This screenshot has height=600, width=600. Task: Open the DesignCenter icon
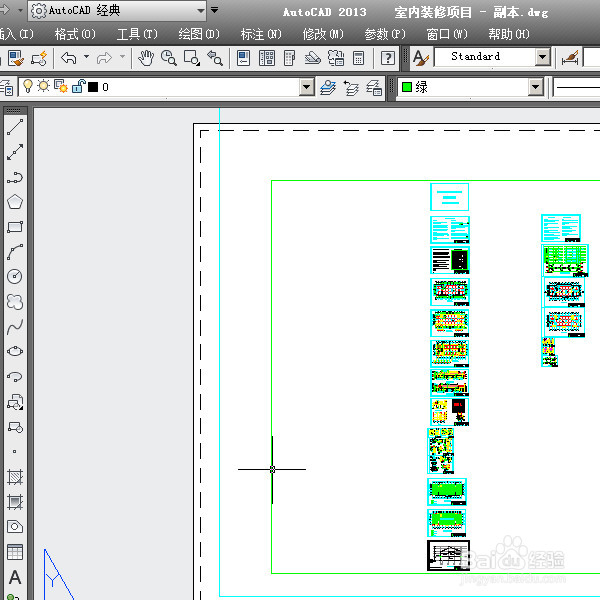pyautogui.click(x=267, y=58)
